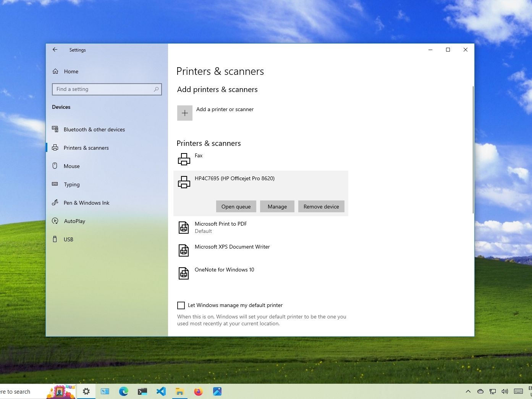The height and width of the screenshot is (399, 532).
Task: Click Remove device button
Action: point(321,207)
